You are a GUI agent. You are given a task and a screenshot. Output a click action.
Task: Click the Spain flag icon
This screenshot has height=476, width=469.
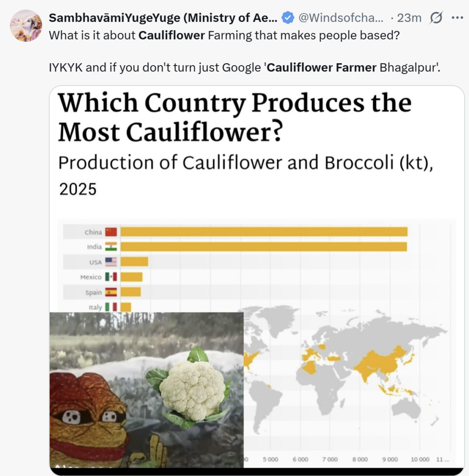pyautogui.click(x=111, y=292)
